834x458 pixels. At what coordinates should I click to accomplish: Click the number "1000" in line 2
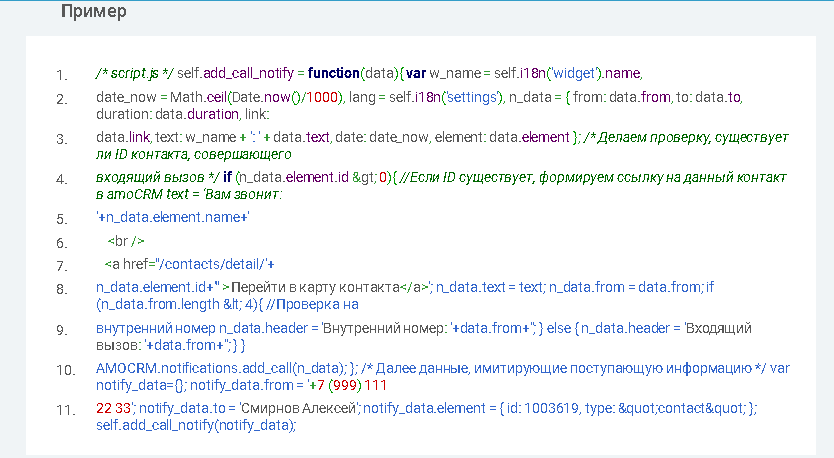point(322,97)
